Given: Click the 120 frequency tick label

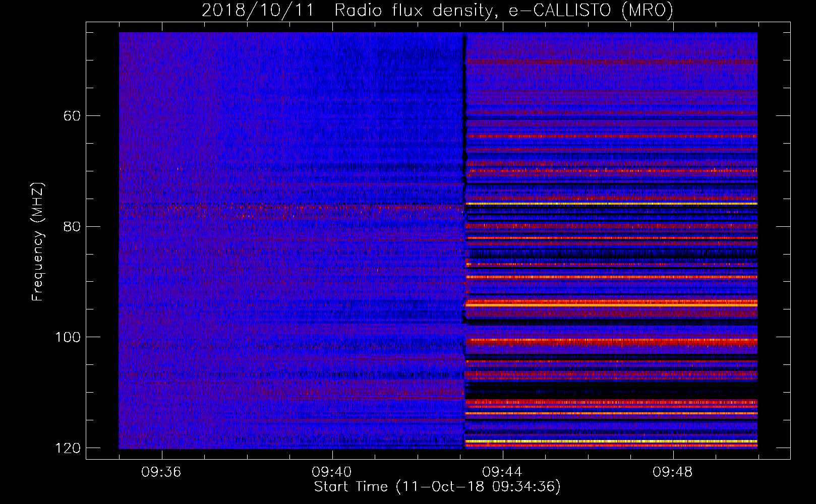Looking at the screenshot, I should click(68, 448).
